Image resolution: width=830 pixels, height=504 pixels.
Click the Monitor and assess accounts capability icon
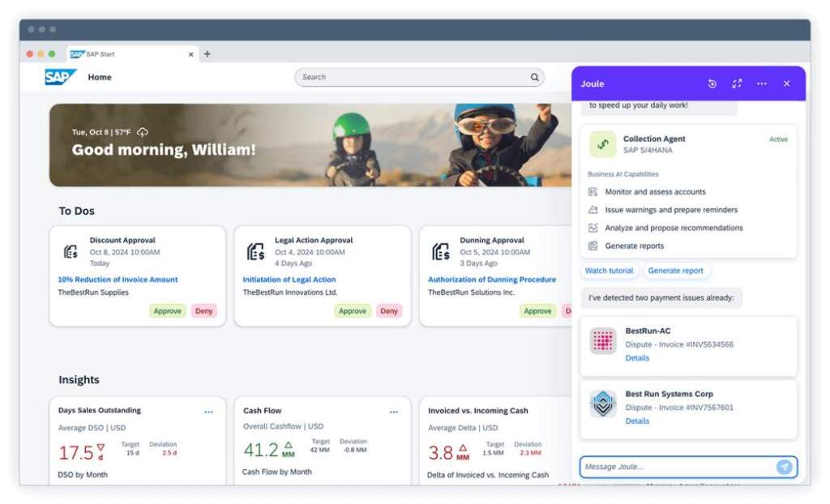tap(592, 192)
